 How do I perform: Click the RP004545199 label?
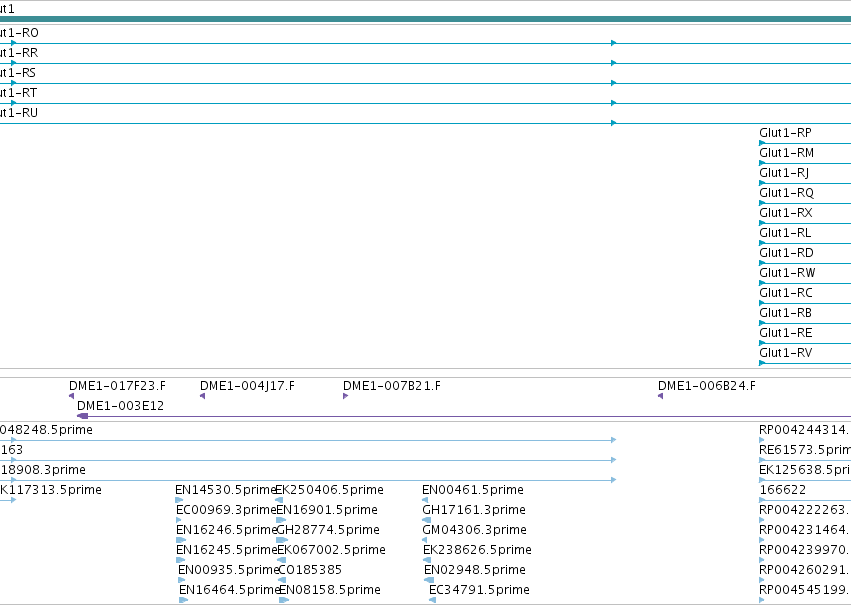[x=803, y=590]
